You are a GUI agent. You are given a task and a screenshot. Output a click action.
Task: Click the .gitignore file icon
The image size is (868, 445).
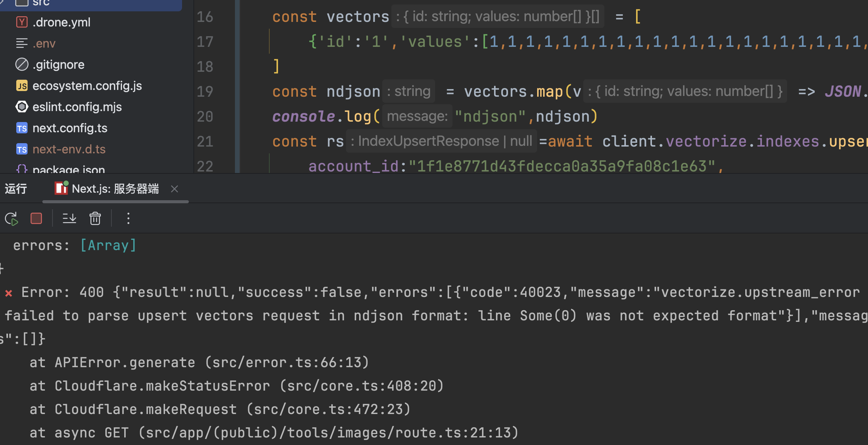click(x=22, y=65)
